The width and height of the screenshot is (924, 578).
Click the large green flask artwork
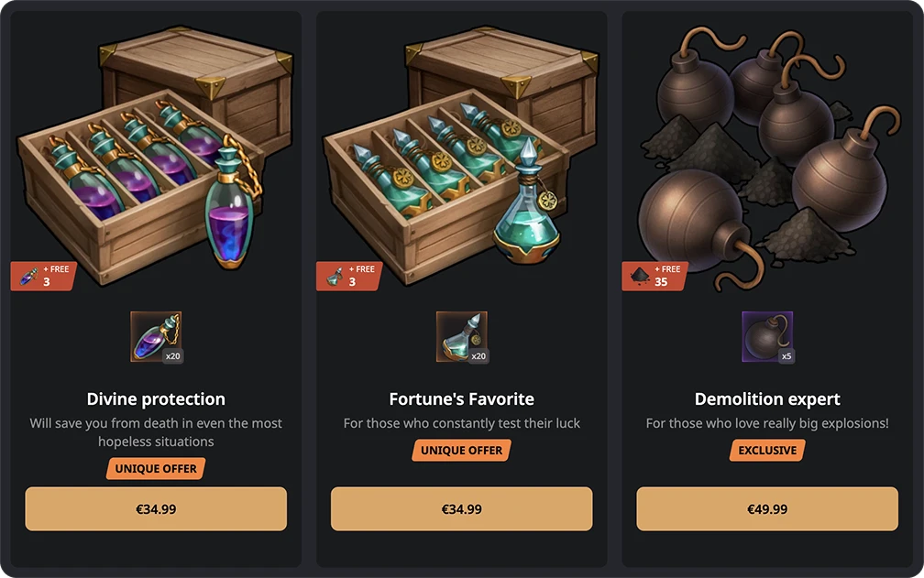[526, 203]
